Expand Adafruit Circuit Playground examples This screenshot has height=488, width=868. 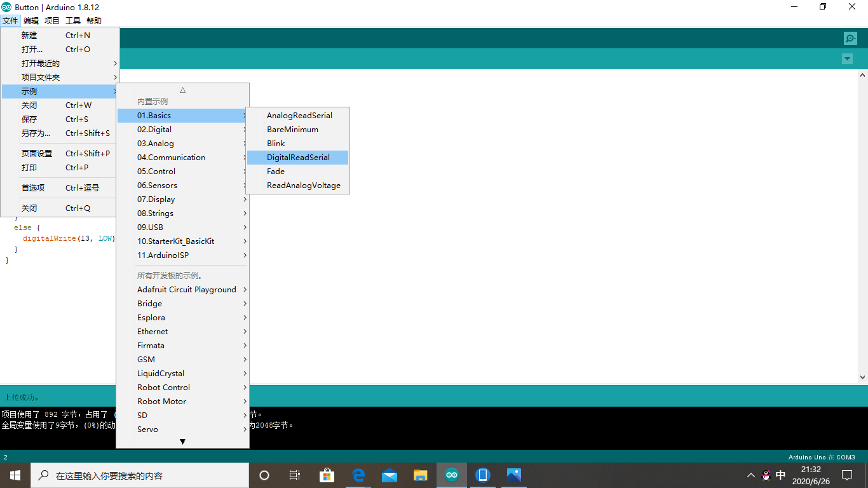click(x=183, y=290)
